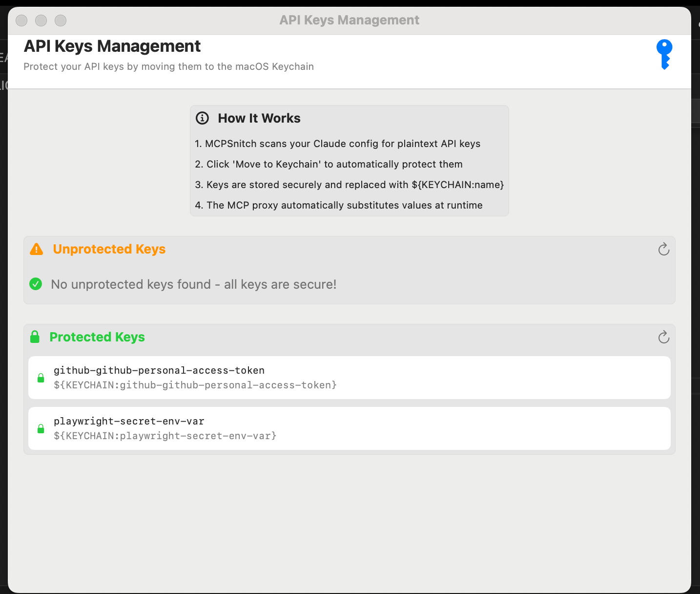Click the green checkmark status icon
The image size is (700, 594).
point(36,284)
